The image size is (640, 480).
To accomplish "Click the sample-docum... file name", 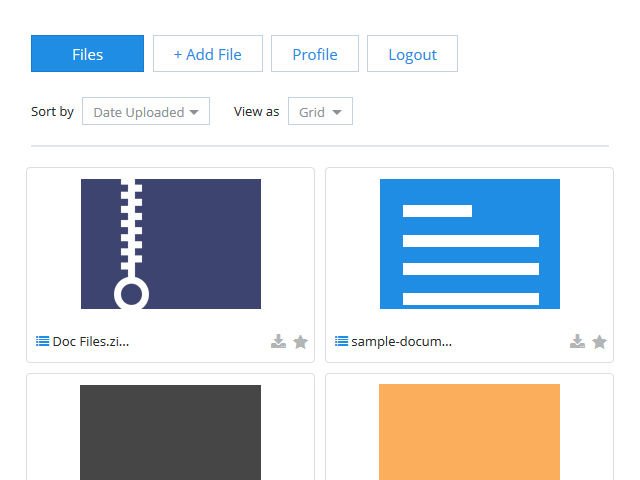I will 402,341.
